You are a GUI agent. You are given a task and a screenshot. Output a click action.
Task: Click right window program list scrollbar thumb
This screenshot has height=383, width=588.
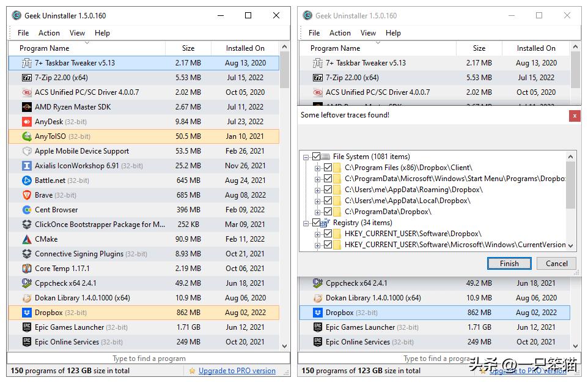[x=575, y=70]
